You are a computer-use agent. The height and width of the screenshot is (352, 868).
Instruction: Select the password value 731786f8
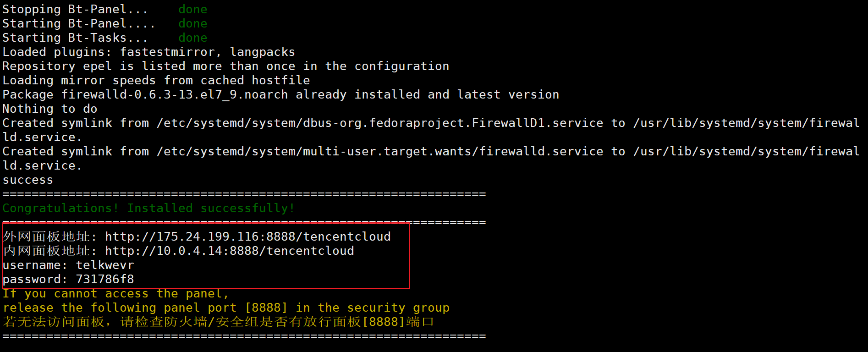pos(105,279)
